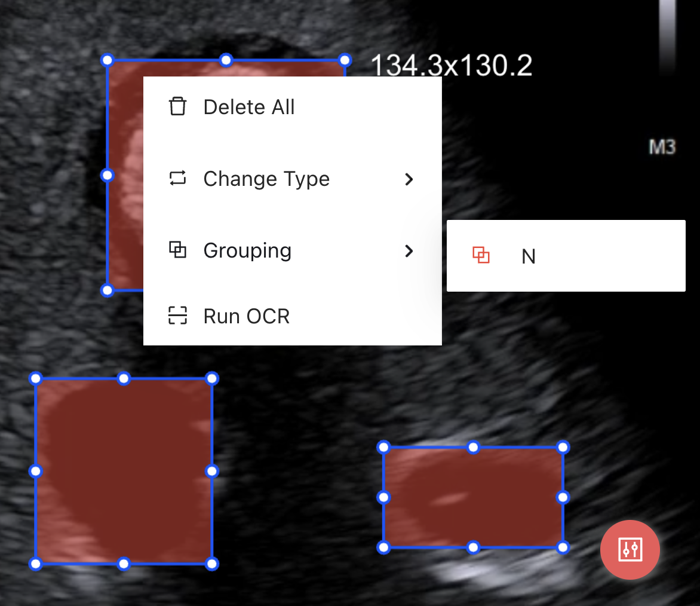This screenshot has width=700, height=606.
Task: Click the 134.3x130.2 dimension label
Action: pos(452,65)
